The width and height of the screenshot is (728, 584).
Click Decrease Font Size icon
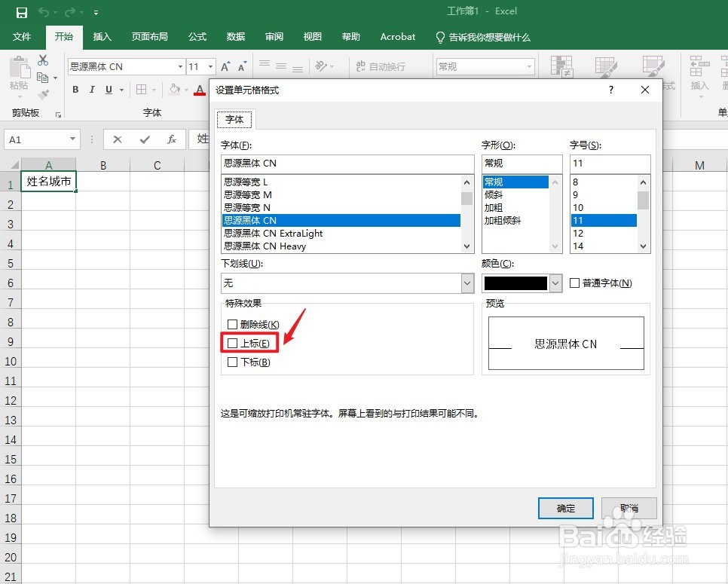point(242,67)
